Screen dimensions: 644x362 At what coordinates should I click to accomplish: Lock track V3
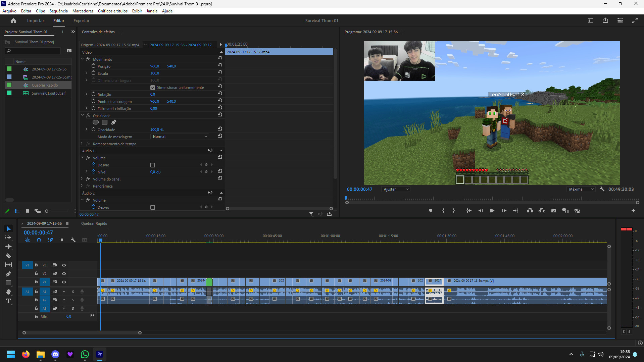pyautogui.click(x=36, y=265)
